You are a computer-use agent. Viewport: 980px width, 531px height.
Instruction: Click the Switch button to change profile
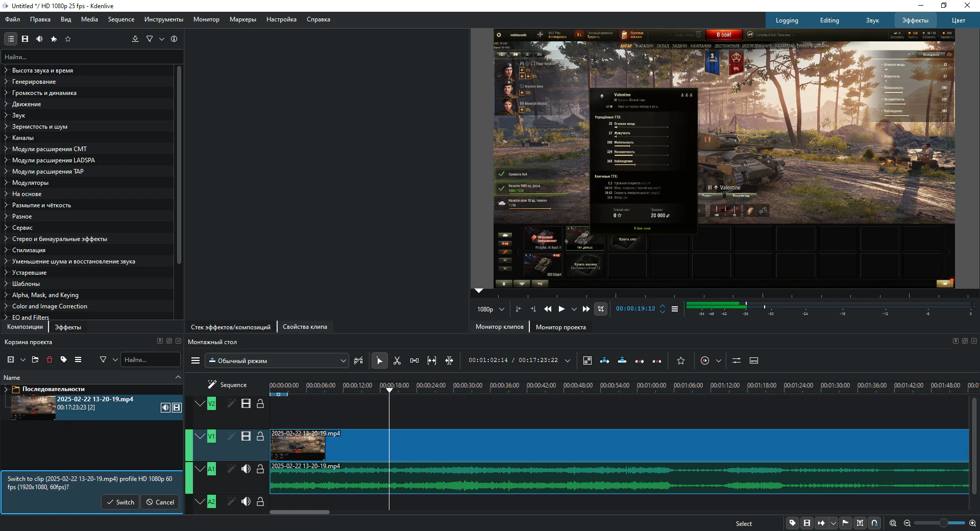120,502
